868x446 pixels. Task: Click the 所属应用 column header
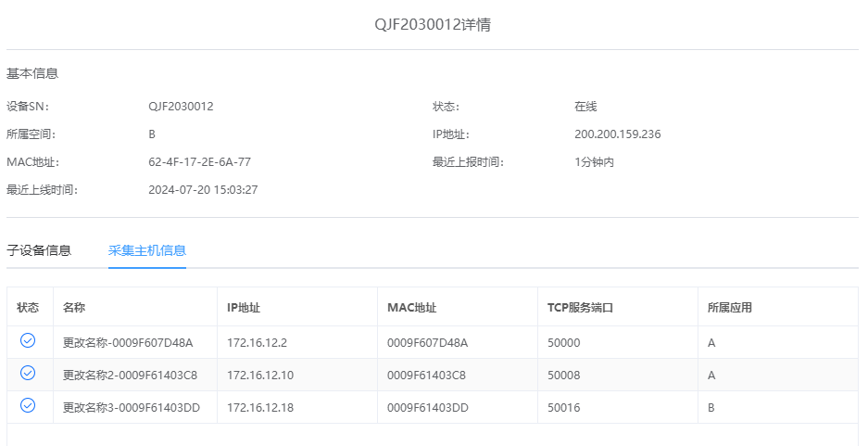[730, 308]
